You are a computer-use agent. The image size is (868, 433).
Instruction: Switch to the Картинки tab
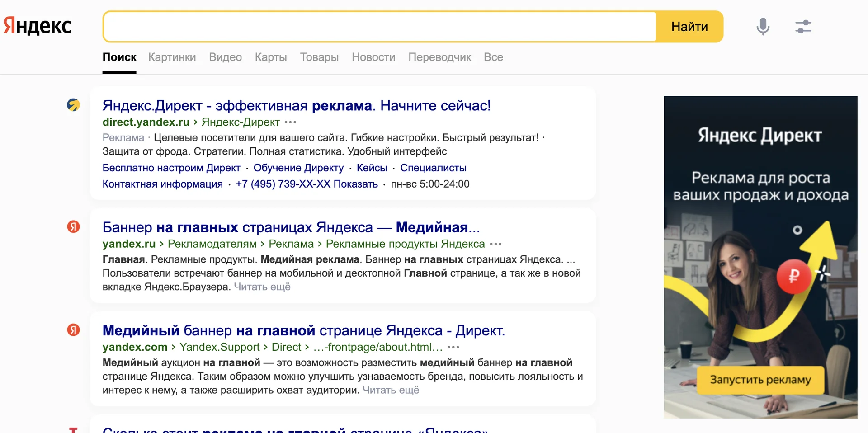172,57
